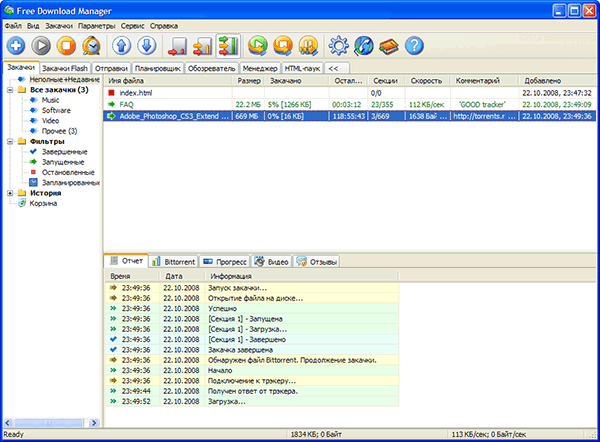The height and width of the screenshot is (442, 600).
Task: Open the Параметры menu
Action: point(96,24)
